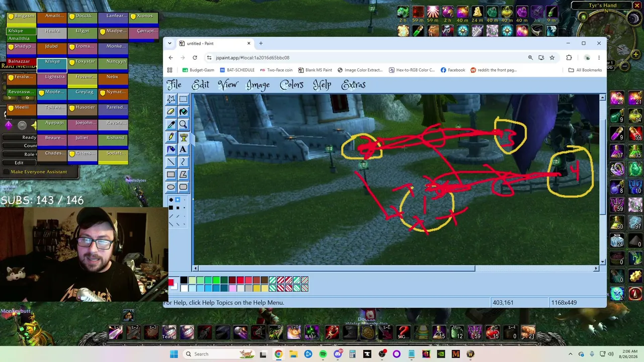Choose the large square brush shape
The width and height of the screenshot is (644, 362).
click(171, 207)
